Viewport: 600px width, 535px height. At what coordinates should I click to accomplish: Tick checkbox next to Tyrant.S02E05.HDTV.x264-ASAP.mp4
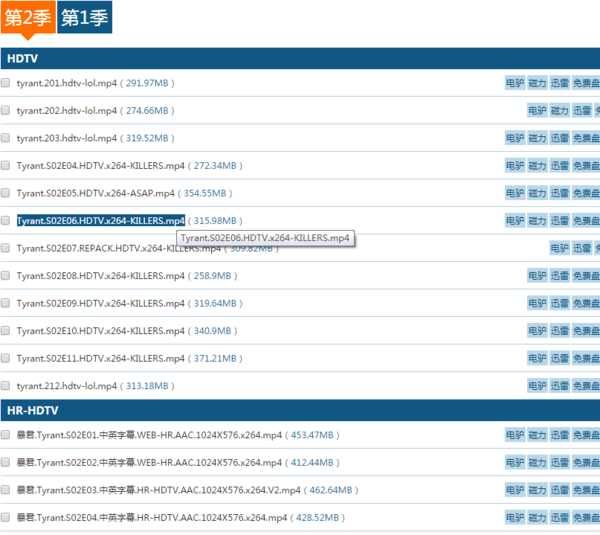(x=6, y=193)
